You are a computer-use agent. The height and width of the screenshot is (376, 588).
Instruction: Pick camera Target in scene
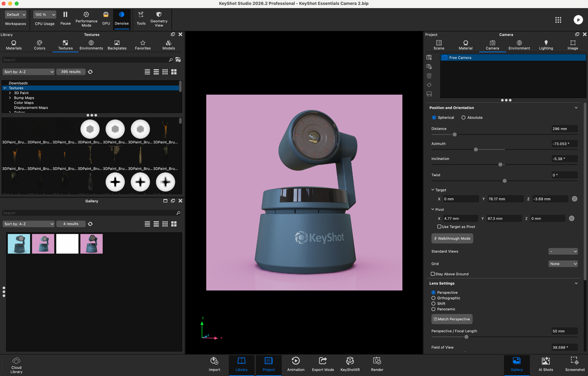(574, 199)
